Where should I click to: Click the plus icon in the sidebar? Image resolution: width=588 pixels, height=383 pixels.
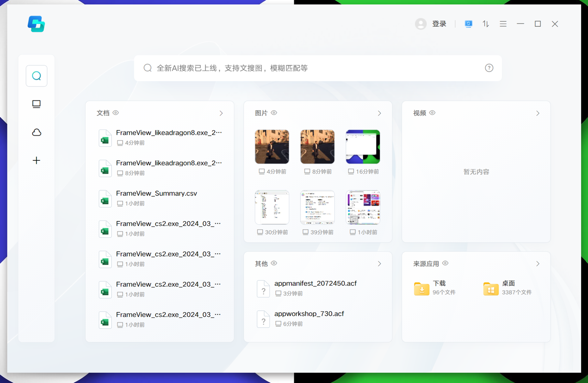[x=37, y=161]
